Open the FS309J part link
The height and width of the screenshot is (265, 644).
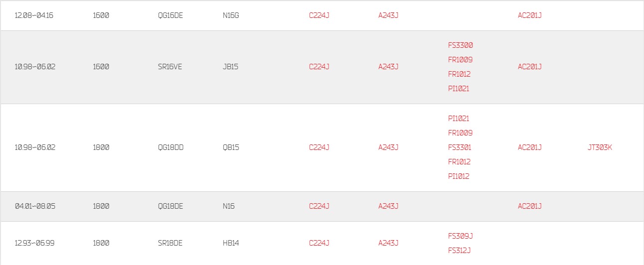pos(460,236)
